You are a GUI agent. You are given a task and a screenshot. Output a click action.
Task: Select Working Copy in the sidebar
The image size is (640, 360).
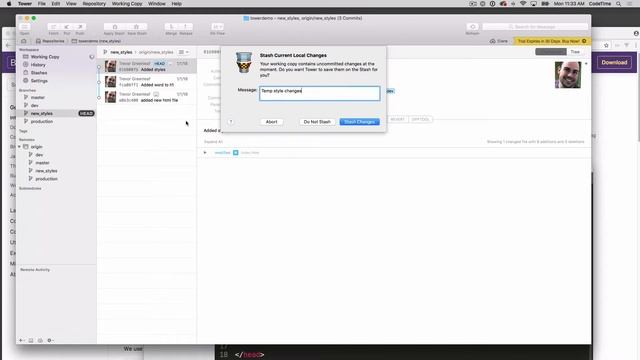point(56,57)
